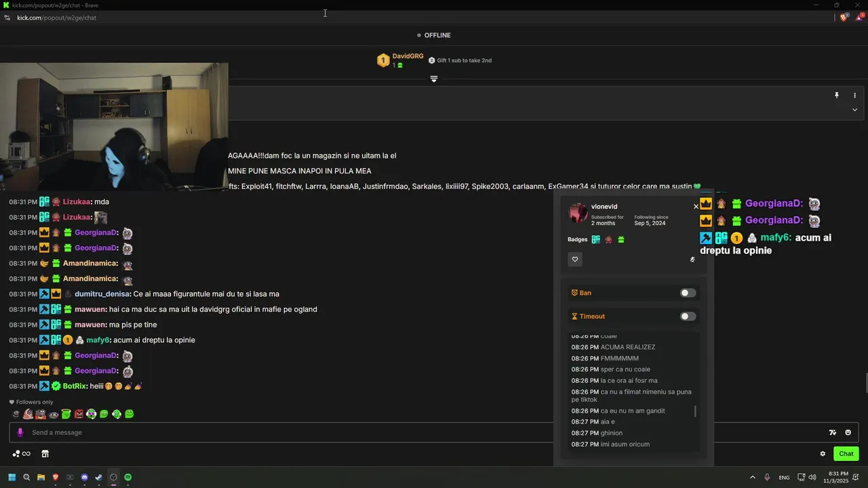Click the heart follow button on user card

[575, 259]
